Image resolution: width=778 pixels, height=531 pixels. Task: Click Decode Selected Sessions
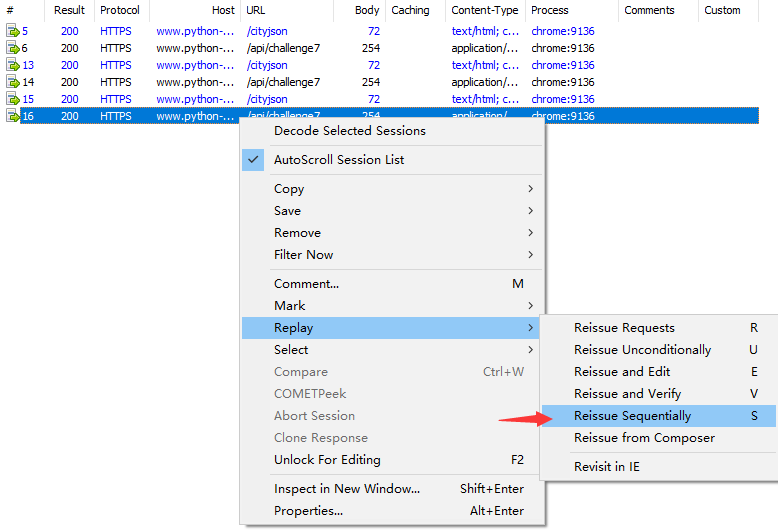349,131
